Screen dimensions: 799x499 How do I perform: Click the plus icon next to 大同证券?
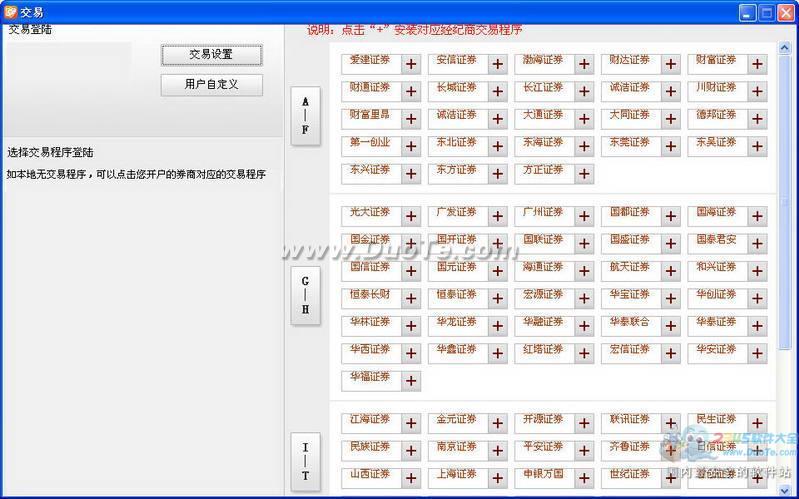671,119
